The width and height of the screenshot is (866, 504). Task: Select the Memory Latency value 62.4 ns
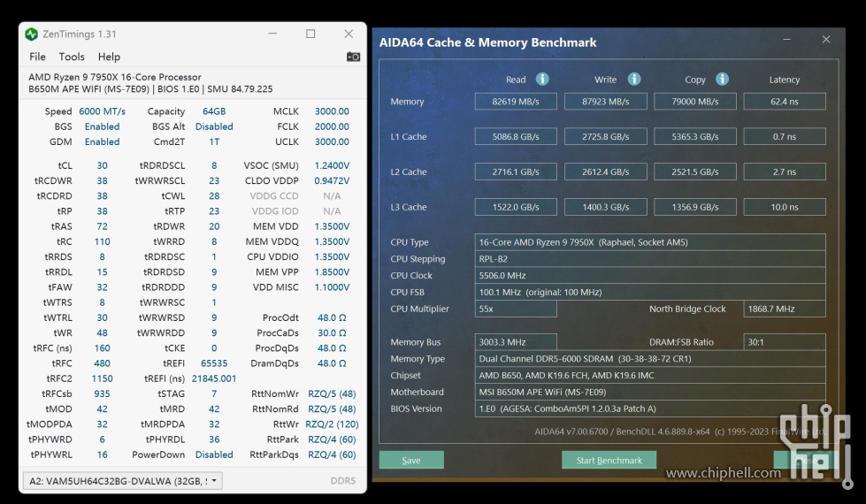[x=785, y=102]
